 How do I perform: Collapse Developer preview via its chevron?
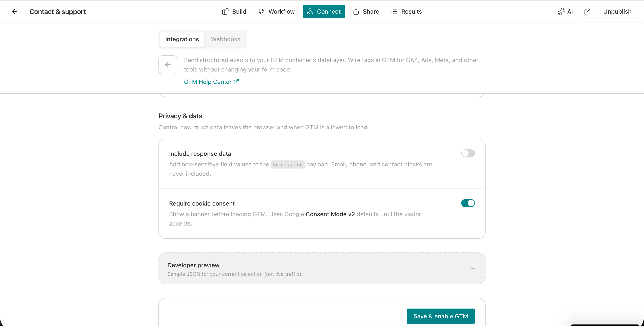[473, 268]
